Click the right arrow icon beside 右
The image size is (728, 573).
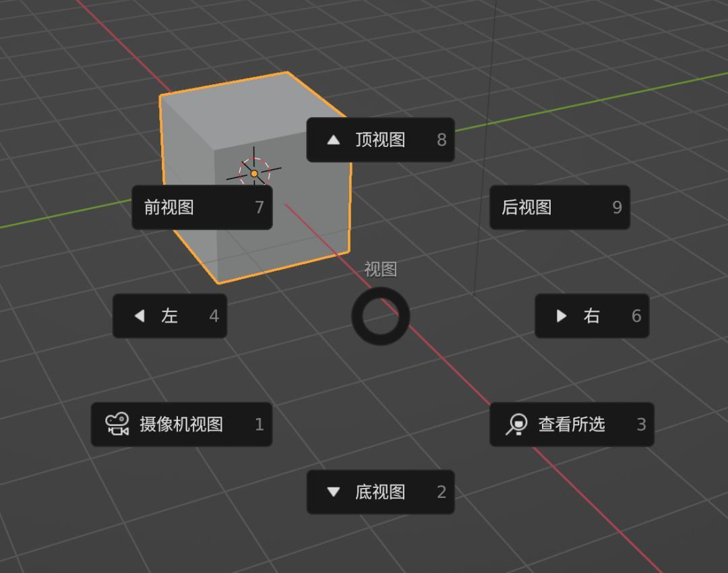pyautogui.click(x=562, y=315)
